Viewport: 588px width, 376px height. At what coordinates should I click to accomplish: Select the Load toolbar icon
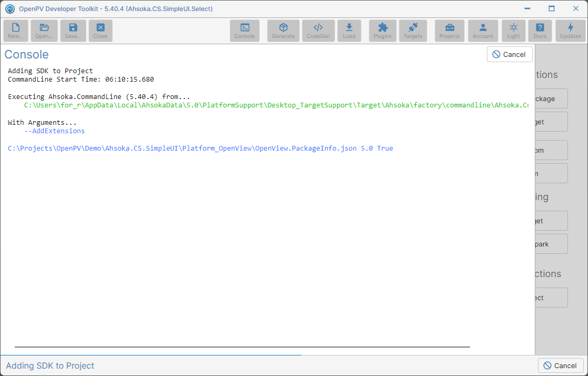pos(349,31)
